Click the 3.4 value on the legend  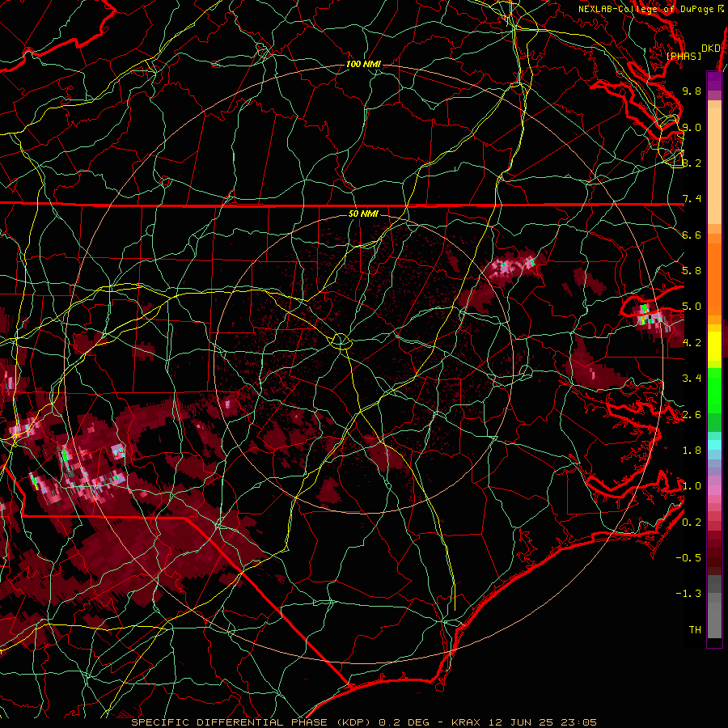692,379
